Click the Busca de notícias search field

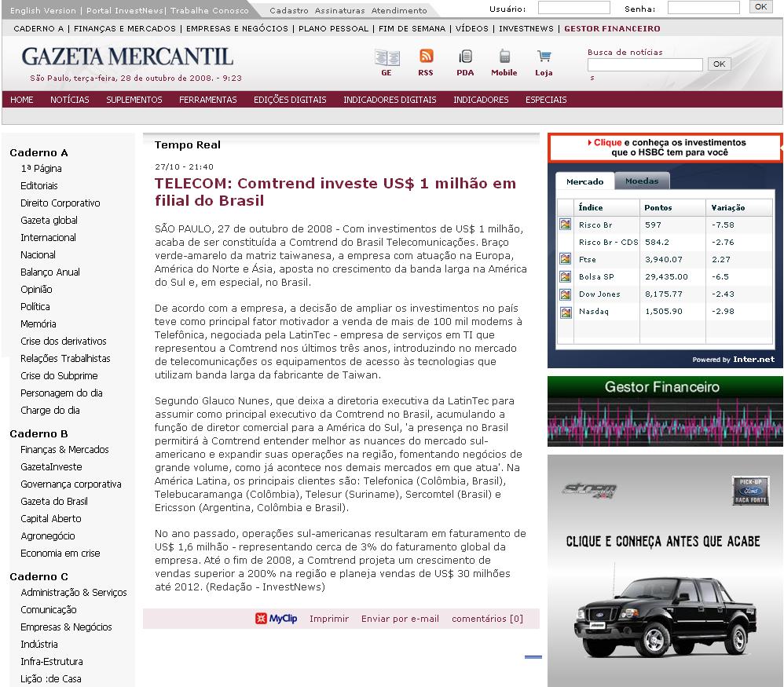[x=645, y=64]
